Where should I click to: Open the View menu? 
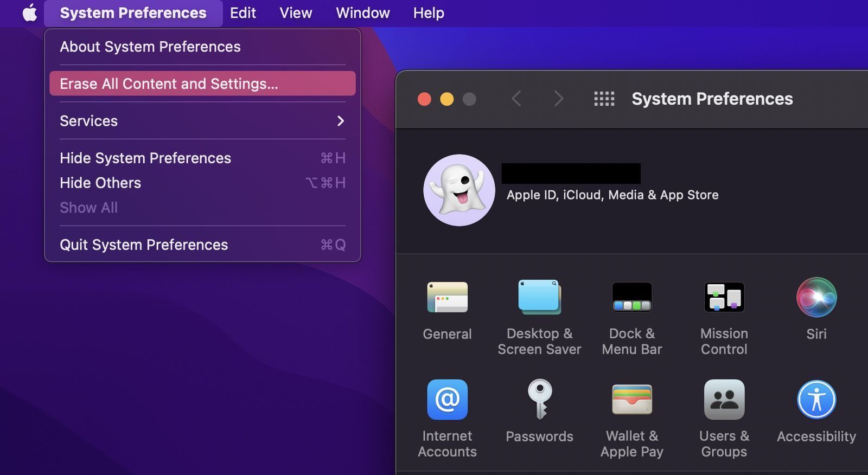point(296,13)
